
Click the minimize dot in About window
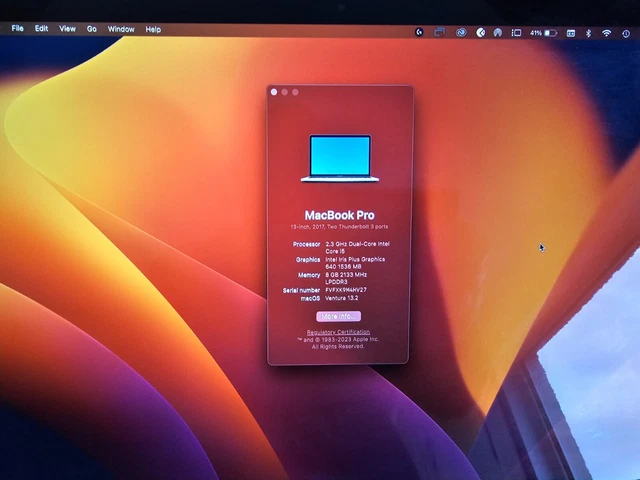(284, 92)
